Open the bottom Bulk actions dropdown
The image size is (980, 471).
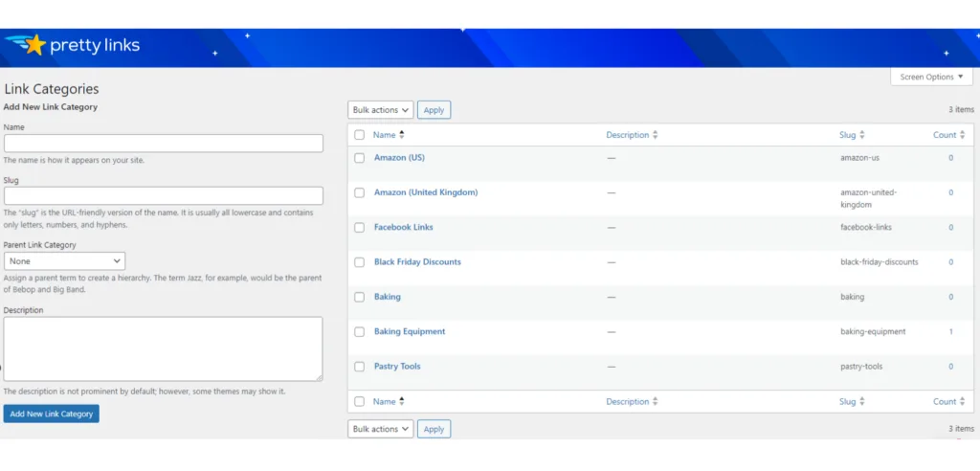381,429
